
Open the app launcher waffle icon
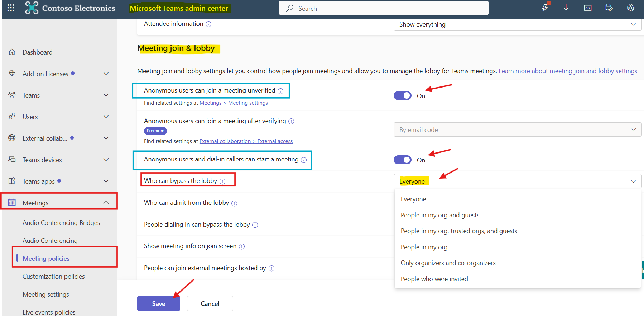coord(11,8)
